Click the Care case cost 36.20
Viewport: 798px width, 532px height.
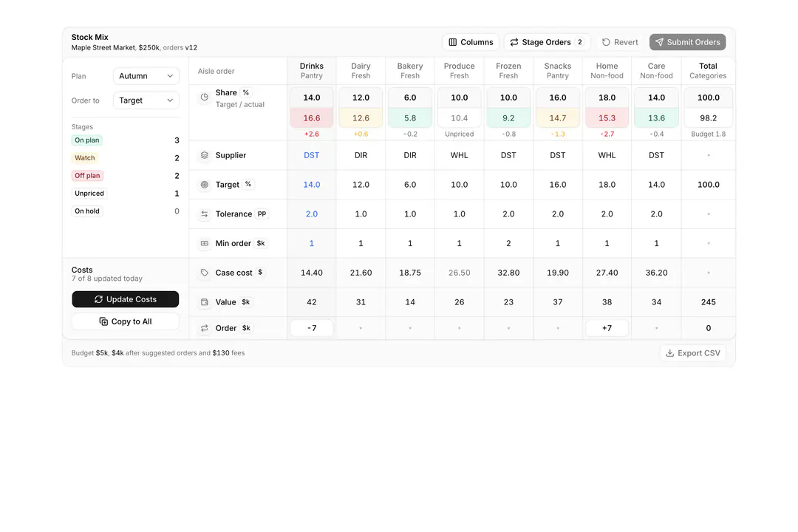(657, 273)
